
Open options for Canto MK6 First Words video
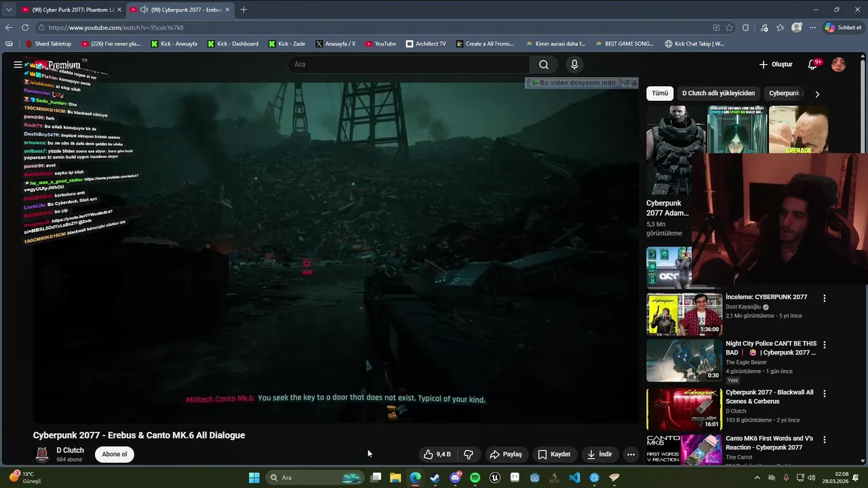(x=825, y=439)
